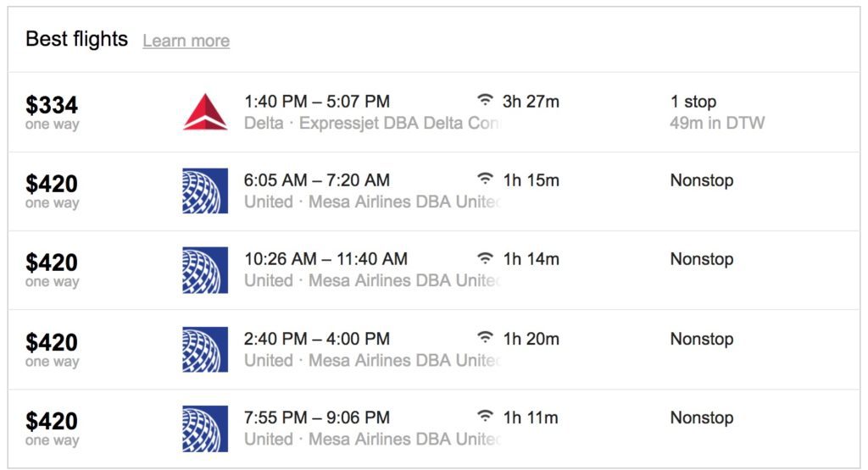Open the Learn more link

click(186, 41)
